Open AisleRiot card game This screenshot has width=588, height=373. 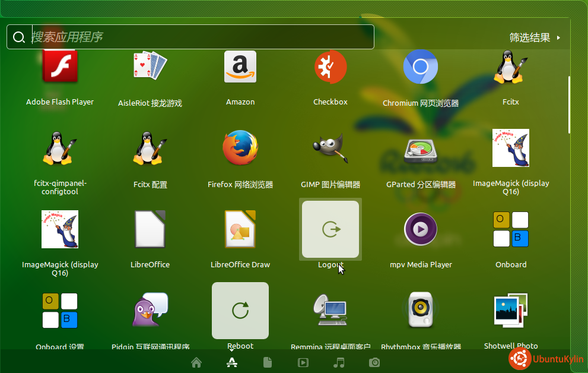[x=150, y=67]
